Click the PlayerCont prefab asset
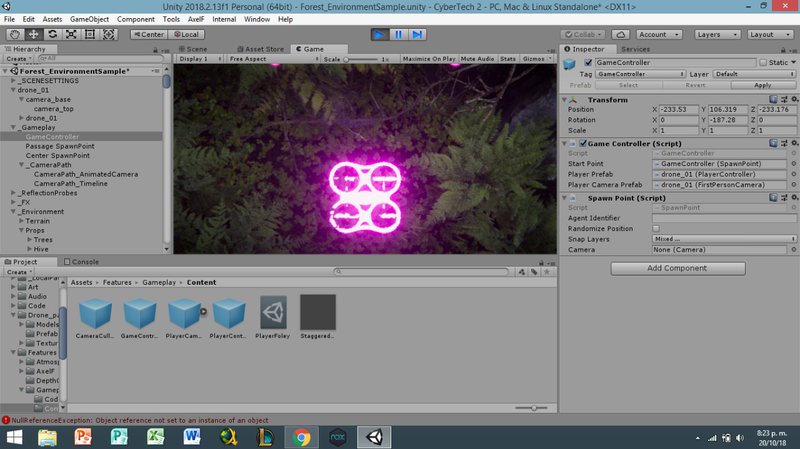Screen dimensions: 800x449 click(228, 317)
